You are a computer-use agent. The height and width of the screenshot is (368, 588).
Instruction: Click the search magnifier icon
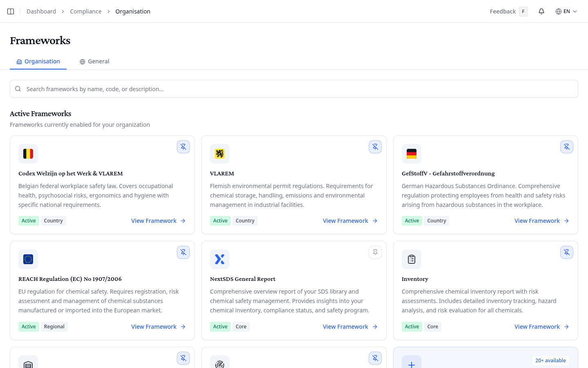point(18,89)
